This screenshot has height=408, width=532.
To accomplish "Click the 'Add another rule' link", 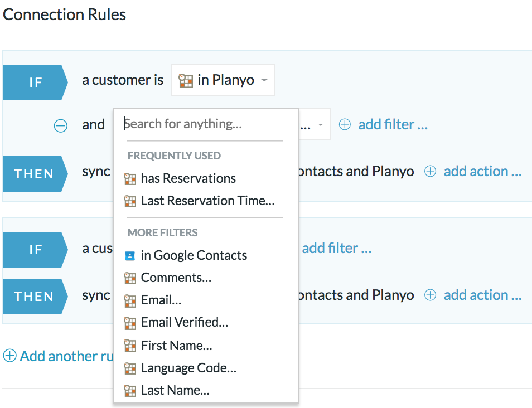I will [66, 356].
